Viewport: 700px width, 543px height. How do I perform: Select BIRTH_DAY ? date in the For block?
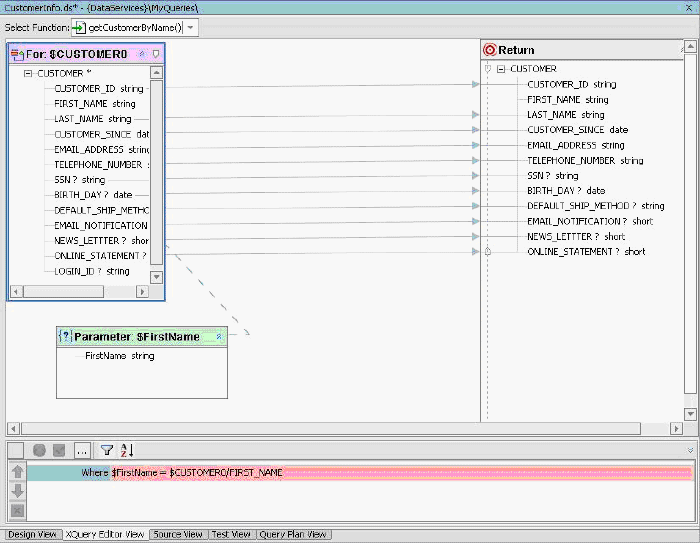pyautogui.click(x=93, y=195)
